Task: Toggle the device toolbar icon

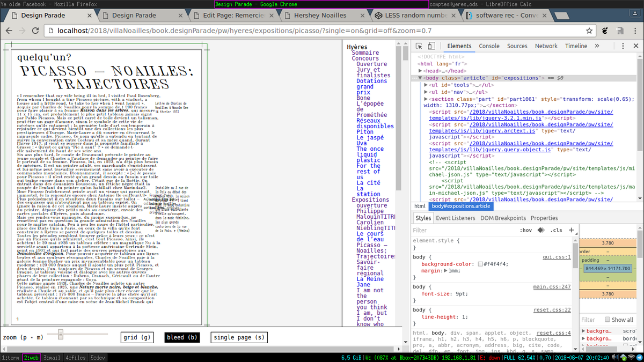Action: click(431, 46)
